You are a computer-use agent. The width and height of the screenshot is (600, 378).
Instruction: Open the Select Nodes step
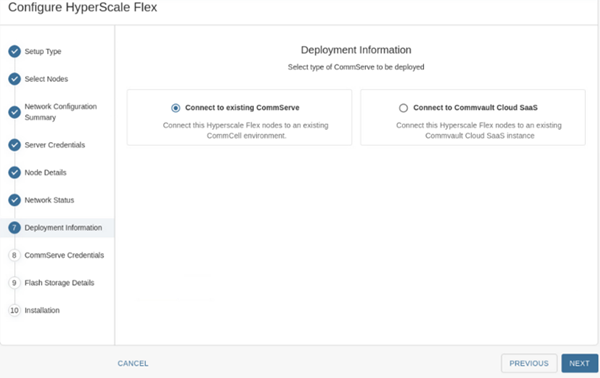[x=46, y=79]
